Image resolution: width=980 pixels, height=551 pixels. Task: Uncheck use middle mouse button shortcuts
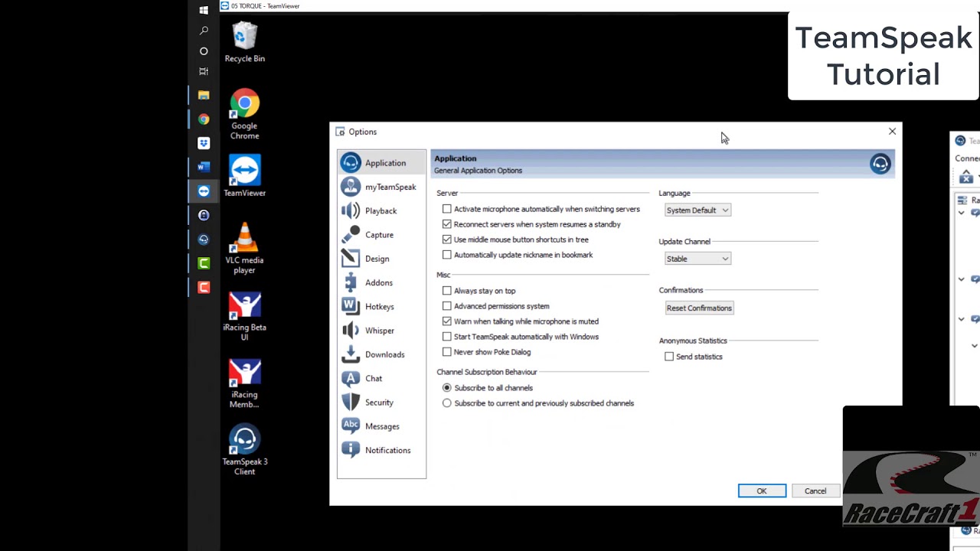pos(447,240)
